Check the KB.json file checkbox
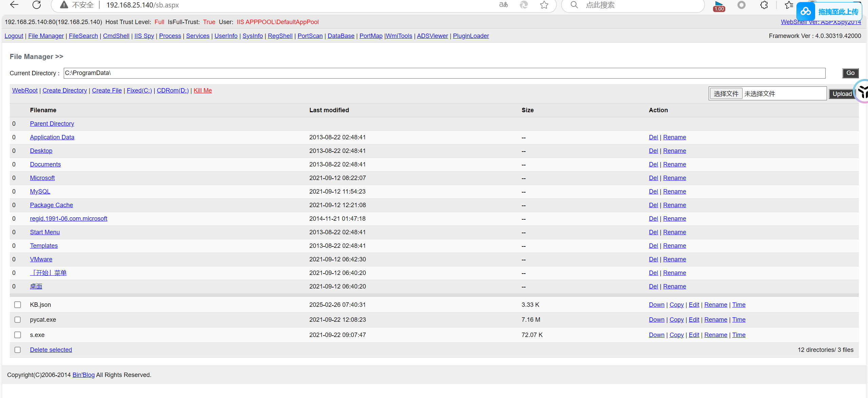Viewport: 868px width, 398px height. 18,305
